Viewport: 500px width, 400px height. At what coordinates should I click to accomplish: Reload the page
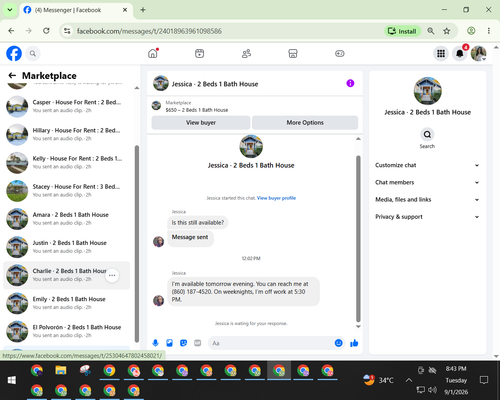(46, 31)
